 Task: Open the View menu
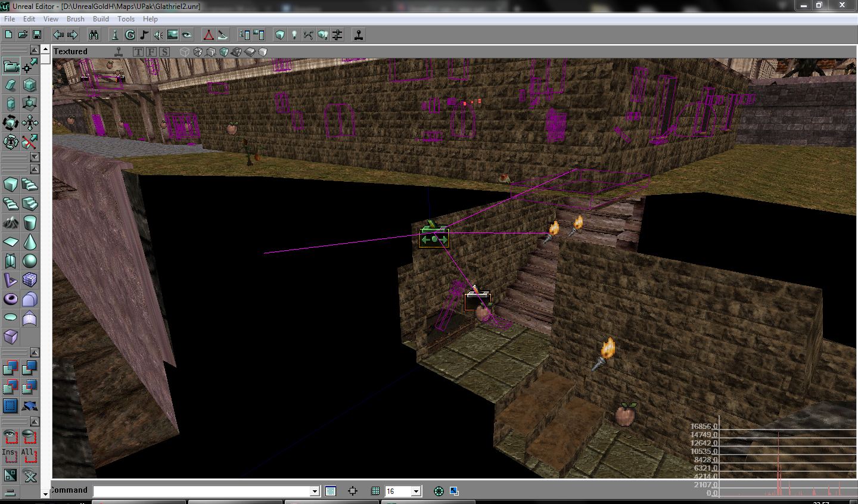(51, 19)
